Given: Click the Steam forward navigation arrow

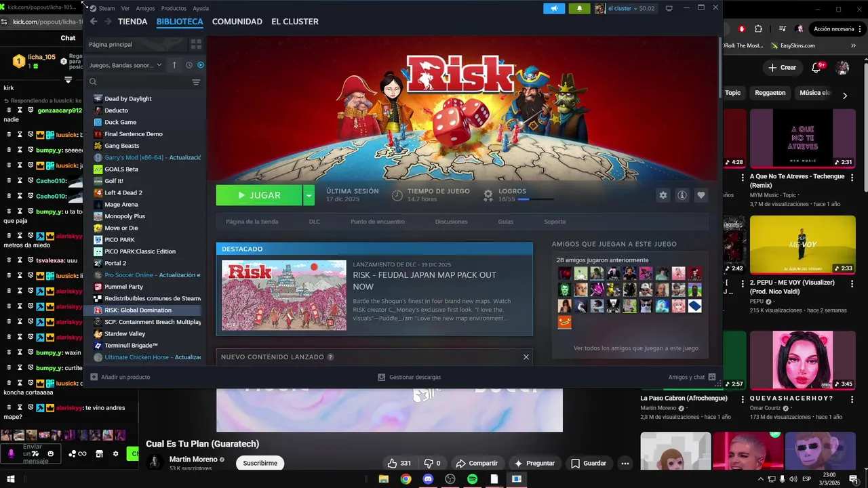Looking at the screenshot, I should [107, 22].
